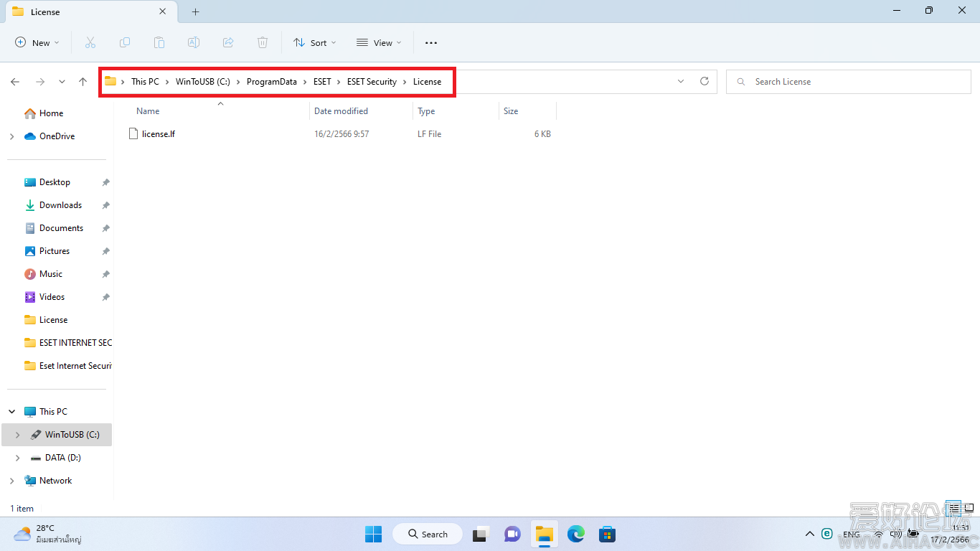Open the Sort dropdown menu
The width and height of the screenshot is (980, 551).
point(314,43)
